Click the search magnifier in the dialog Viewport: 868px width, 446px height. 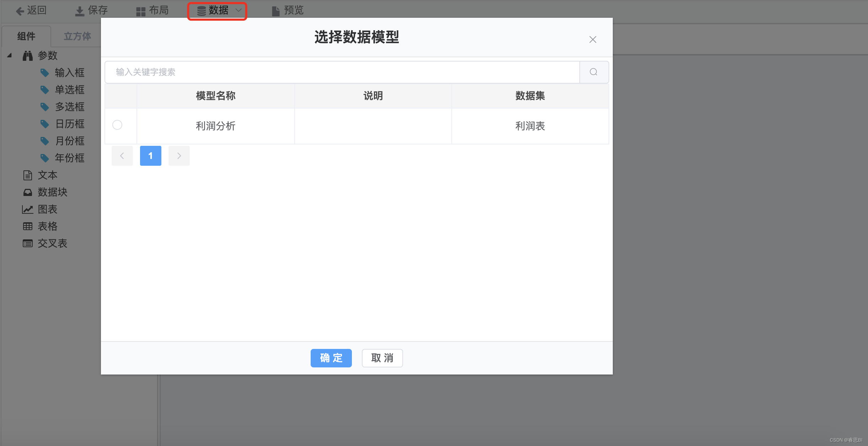[x=593, y=72]
